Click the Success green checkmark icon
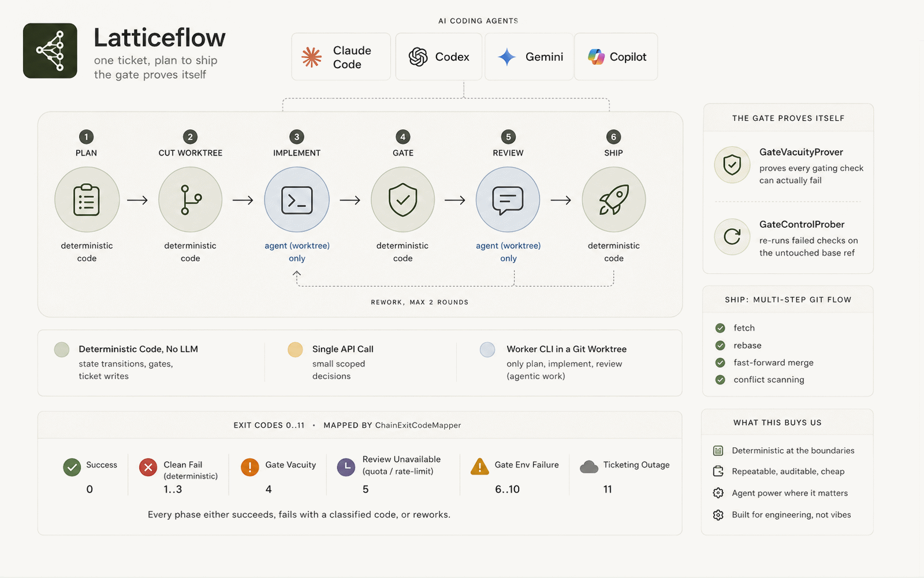 coord(72,467)
